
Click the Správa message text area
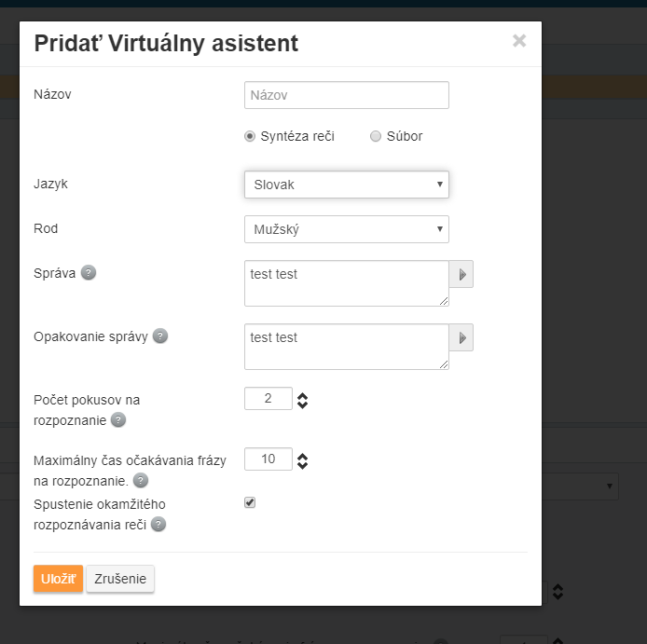(347, 283)
